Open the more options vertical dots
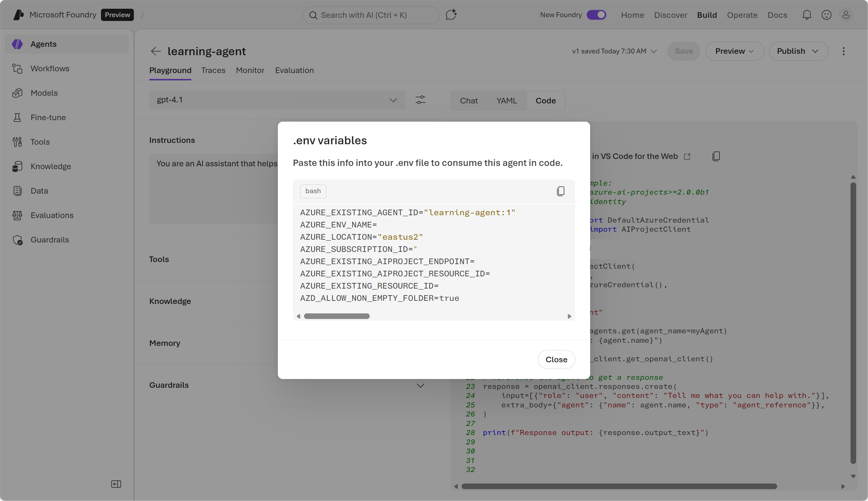This screenshot has width=868, height=501. click(844, 51)
